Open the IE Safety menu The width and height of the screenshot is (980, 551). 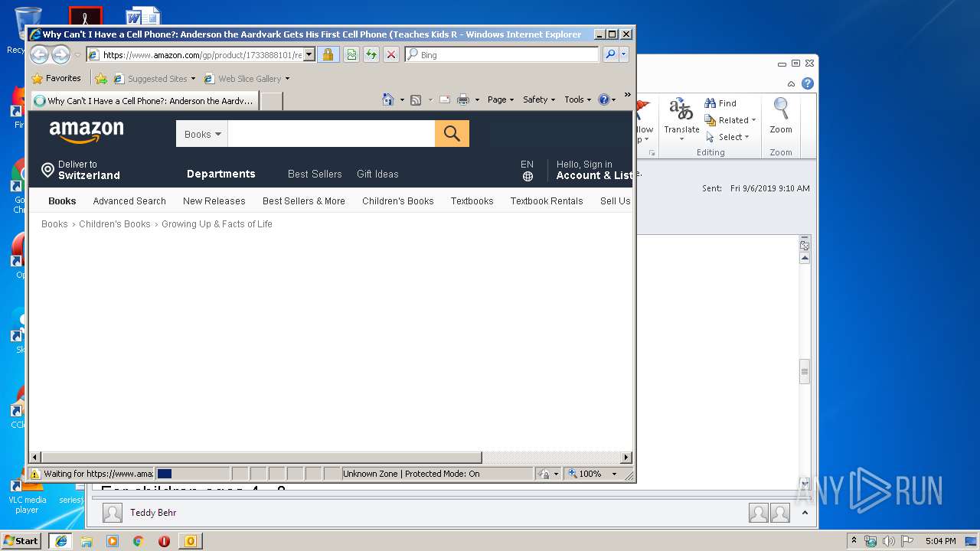coord(539,99)
